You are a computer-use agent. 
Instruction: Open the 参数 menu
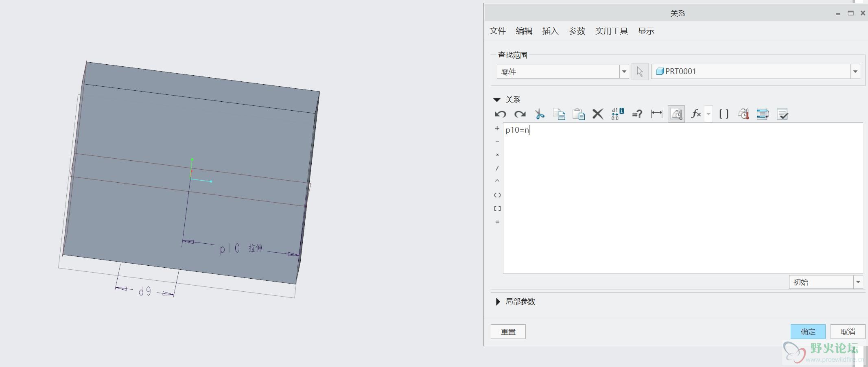[577, 31]
